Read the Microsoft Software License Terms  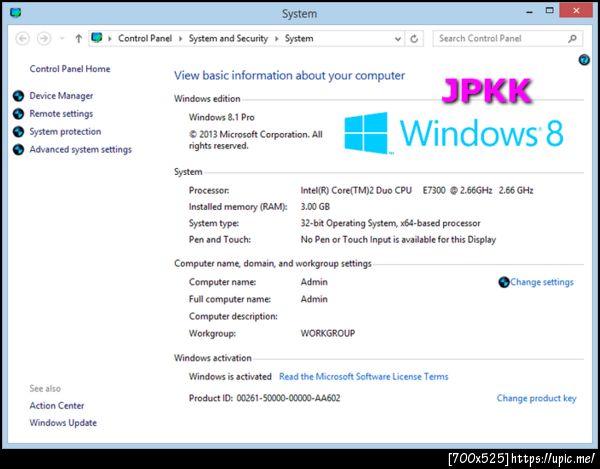(364, 377)
